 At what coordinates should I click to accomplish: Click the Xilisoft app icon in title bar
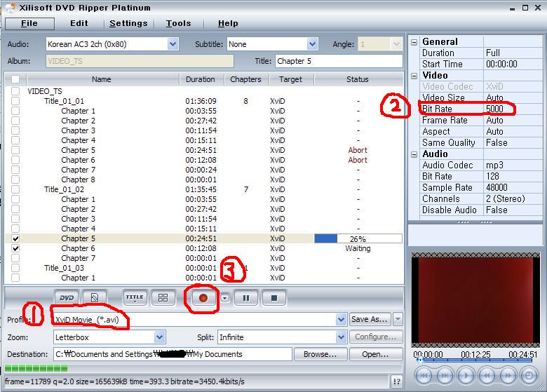point(10,8)
